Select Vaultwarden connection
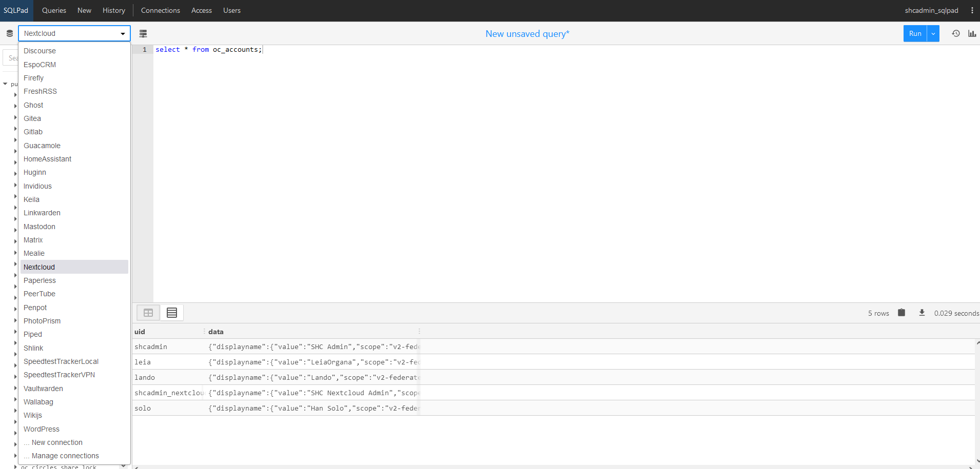 click(74, 389)
